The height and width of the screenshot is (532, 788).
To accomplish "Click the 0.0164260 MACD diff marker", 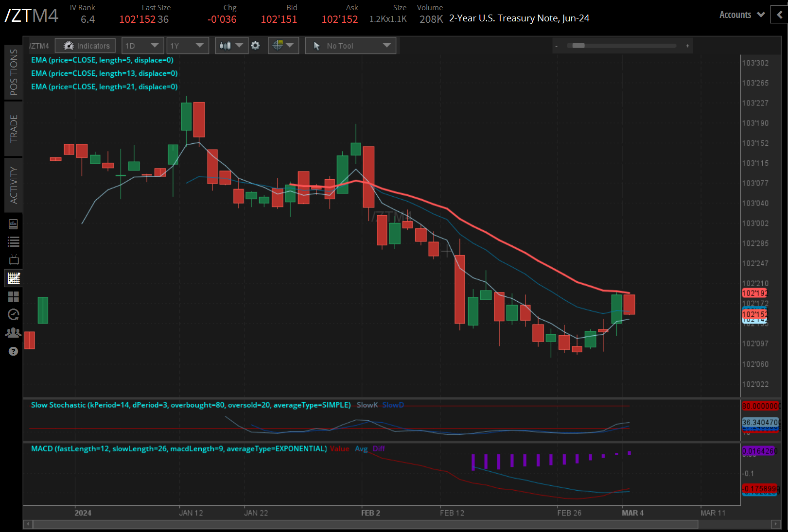I will click(x=759, y=451).
